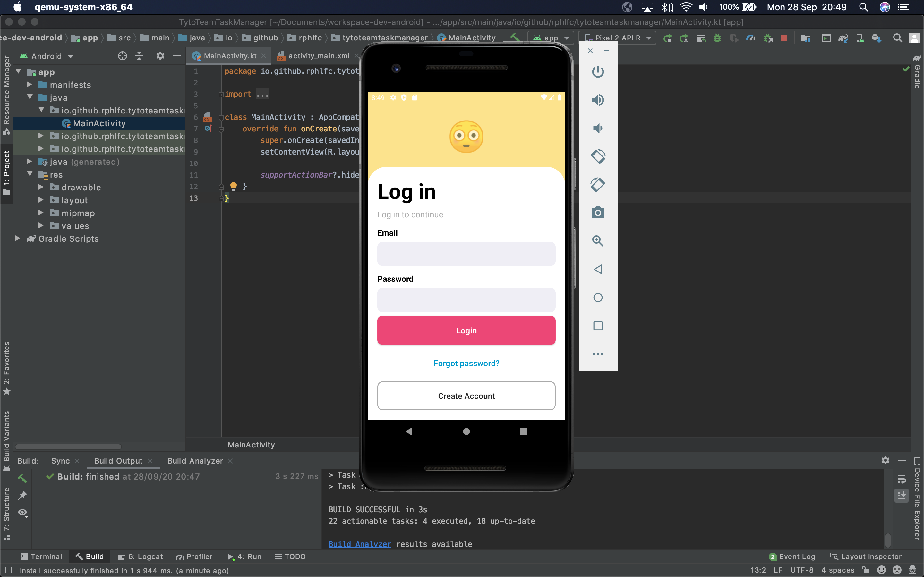Open the Forgot password link
Image resolution: width=924 pixels, height=577 pixels.
466,363
